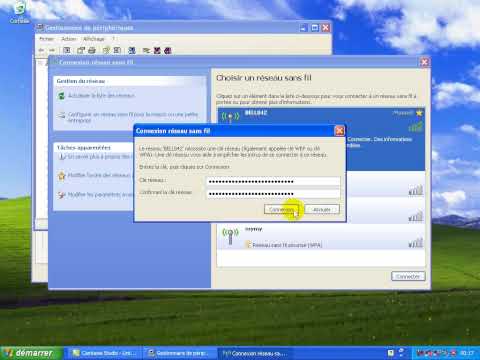Click the Connexion réseau sa... taskbar button
Viewport: 480px width, 360px height.
[x=255, y=353]
